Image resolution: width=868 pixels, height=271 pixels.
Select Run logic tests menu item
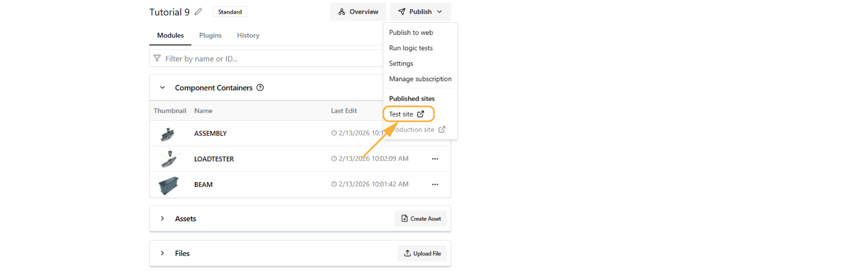coord(411,48)
